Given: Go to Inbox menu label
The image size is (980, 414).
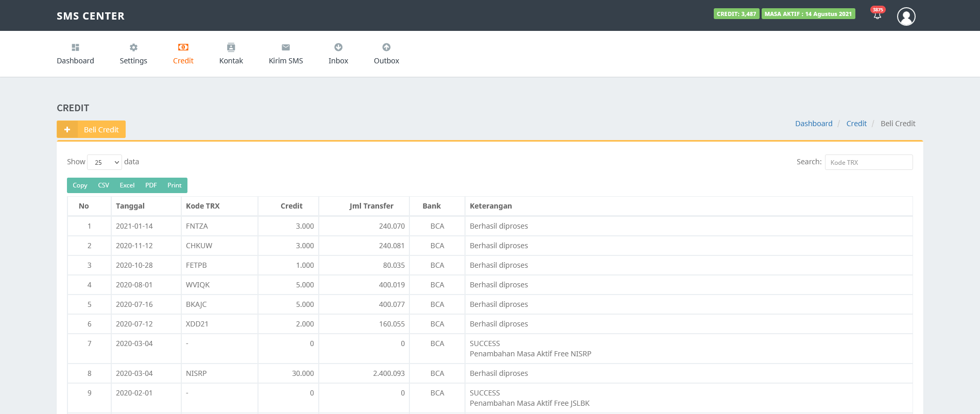Looking at the screenshot, I should click(x=338, y=61).
